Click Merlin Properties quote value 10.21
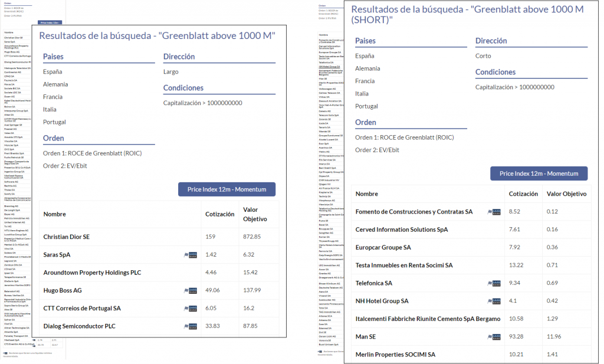 [x=516, y=354]
